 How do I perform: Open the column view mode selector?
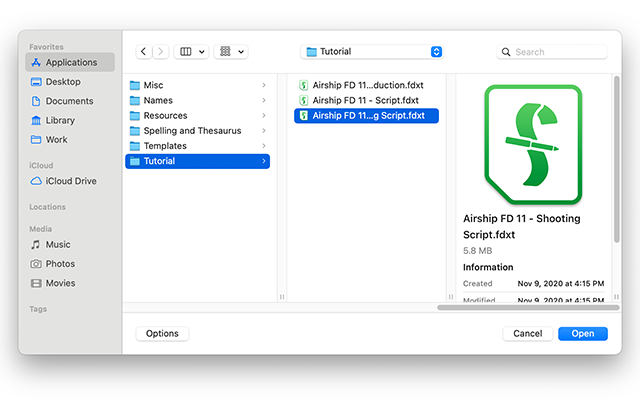click(x=190, y=51)
